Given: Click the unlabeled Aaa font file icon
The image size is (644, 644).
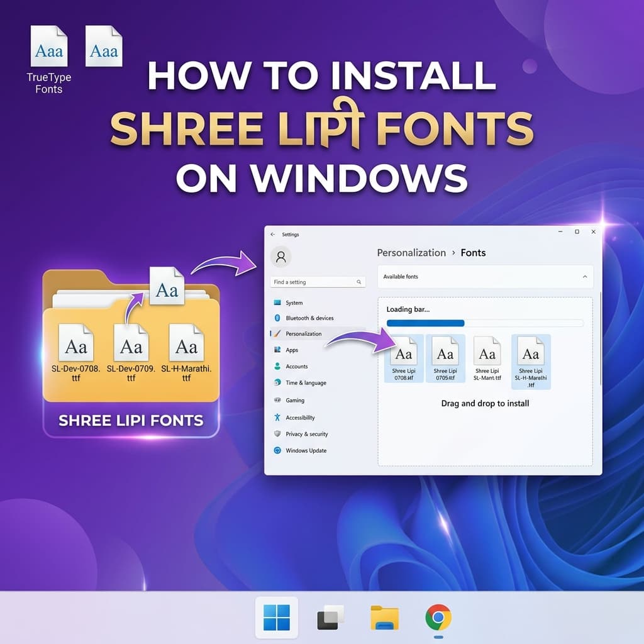Looking at the screenshot, I should 104,46.
